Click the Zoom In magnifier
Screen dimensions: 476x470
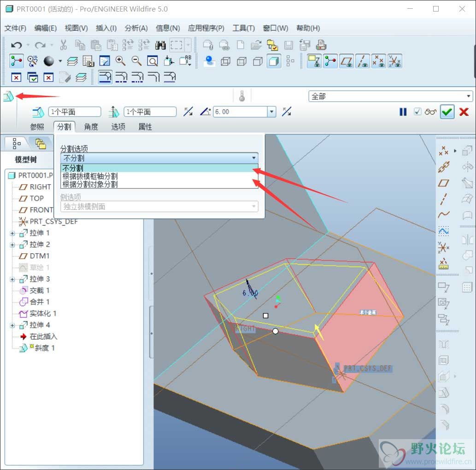click(x=121, y=61)
